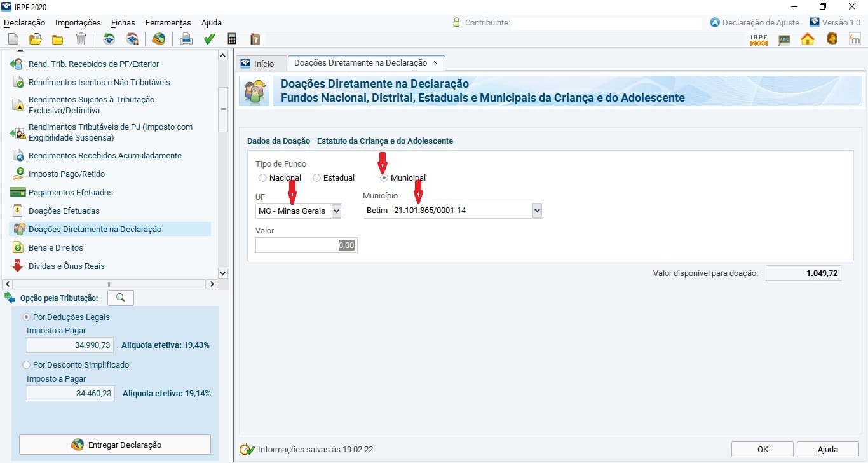Click the Entregar Declaração button
The width and height of the screenshot is (868, 463).
114,445
